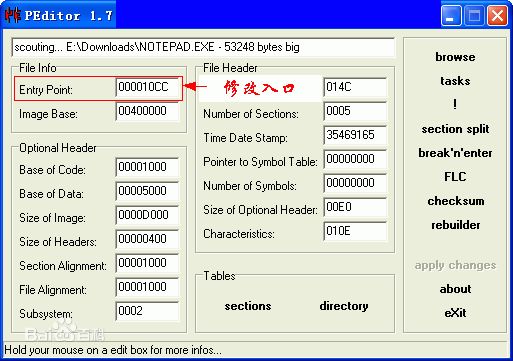Click the Section Alignment field
Screen dimensions: 513x361
pos(147,263)
